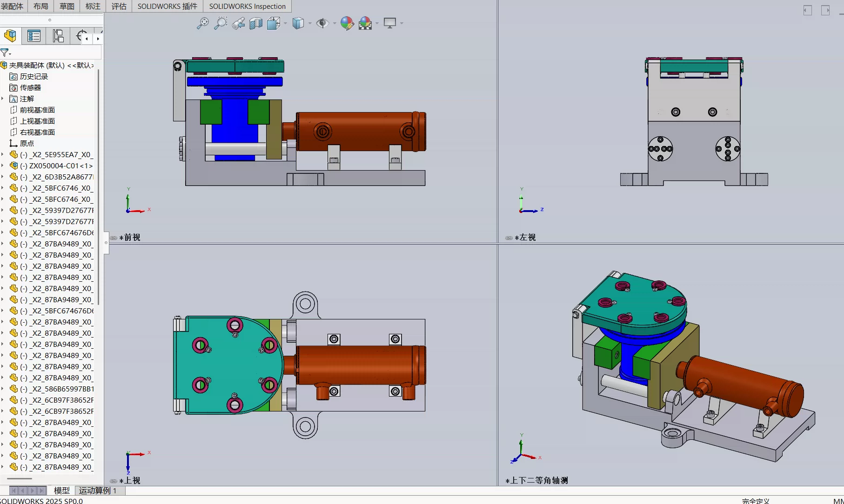This screenshot has height=504, width=844.
Task: Select the Zoom to Area tool
Action: [x=221, y=23]
